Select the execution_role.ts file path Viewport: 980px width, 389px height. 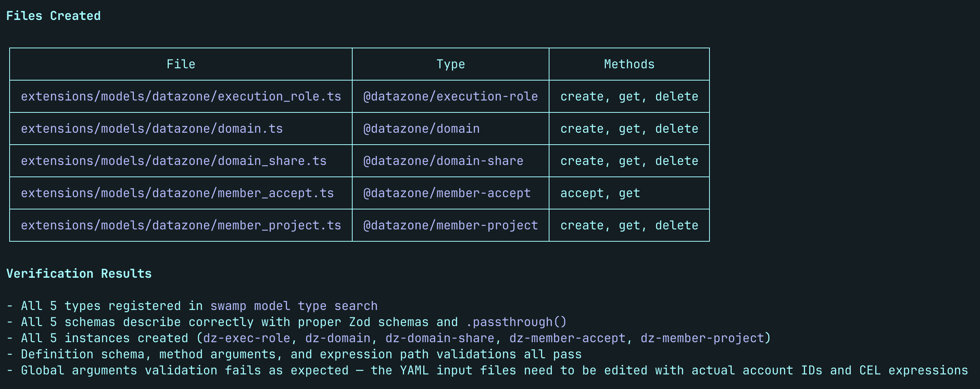click(181, 96)
